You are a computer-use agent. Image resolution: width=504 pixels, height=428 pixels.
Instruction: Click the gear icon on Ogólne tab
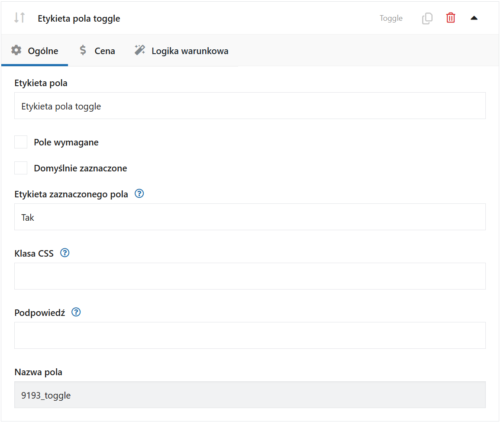click(16, 51)
